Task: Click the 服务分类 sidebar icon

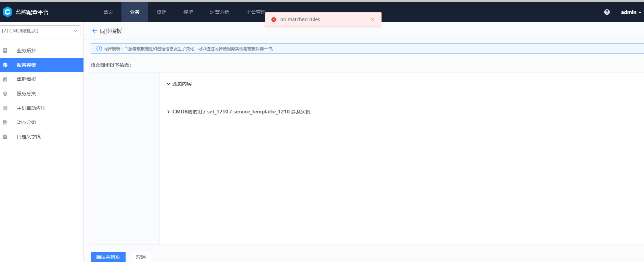Action: [5, 94]
